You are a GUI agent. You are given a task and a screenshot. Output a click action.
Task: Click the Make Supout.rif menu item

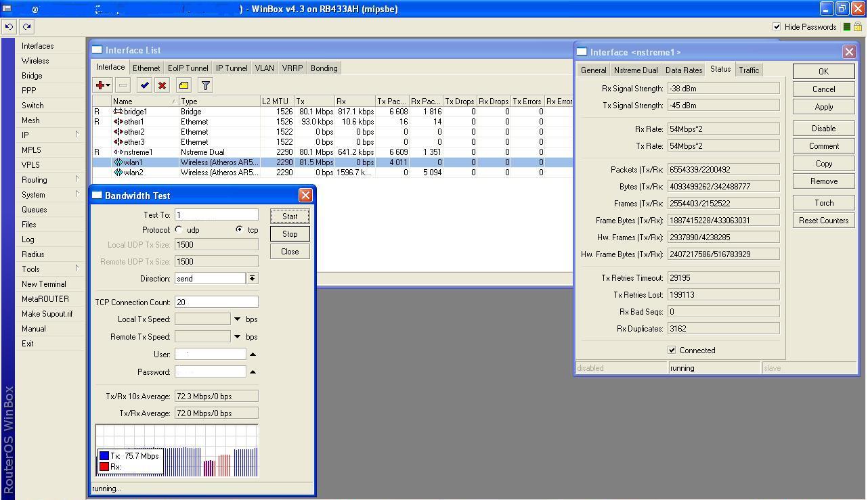[x=47, y=314]
